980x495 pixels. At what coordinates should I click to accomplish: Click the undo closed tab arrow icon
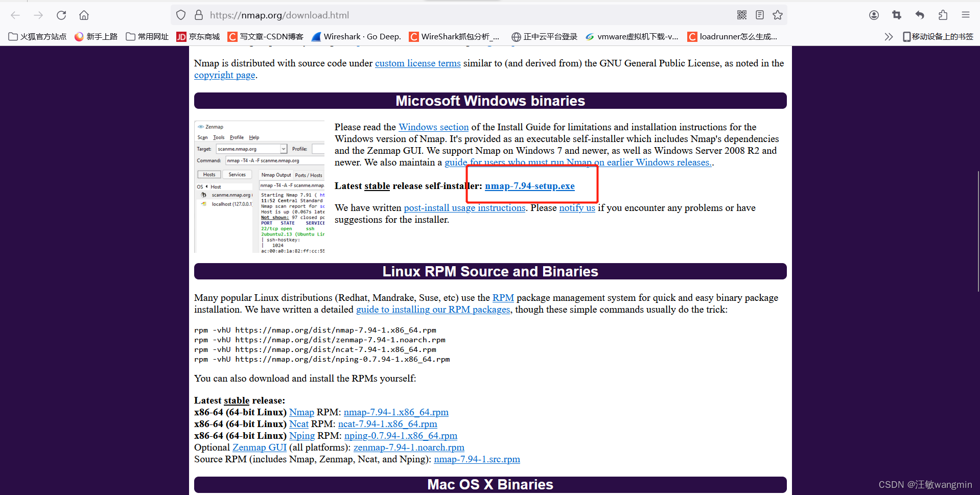920,15
